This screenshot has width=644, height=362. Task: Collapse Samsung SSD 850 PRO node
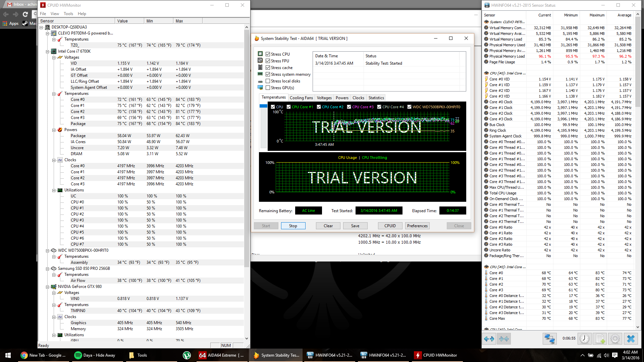(x=48, y=269)
